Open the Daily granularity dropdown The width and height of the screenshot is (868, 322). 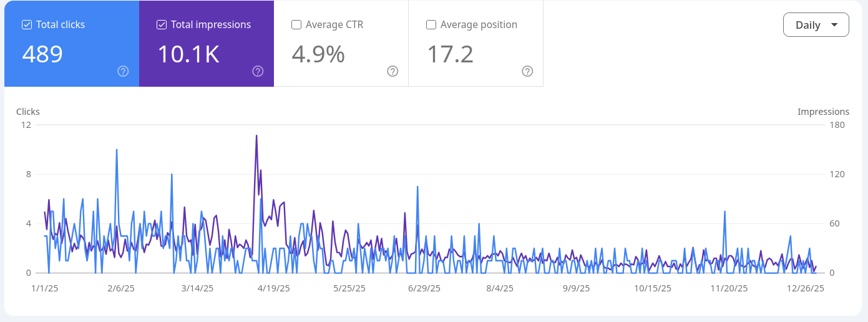[816, 25]
